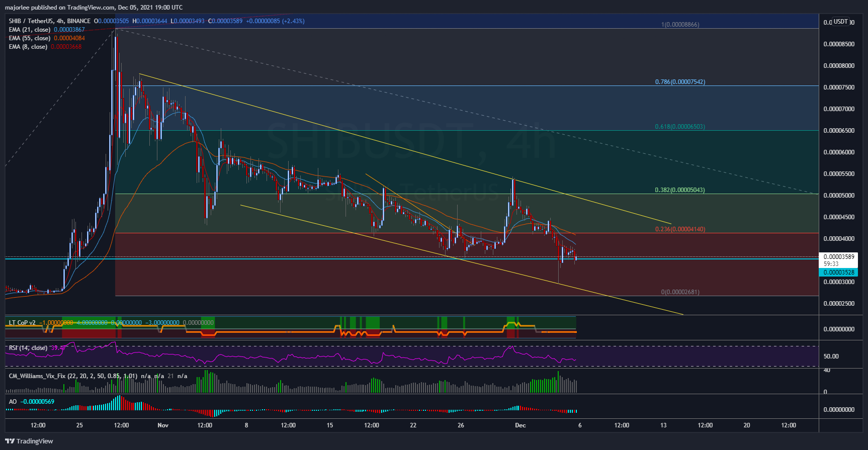Viewport: 868px width, 450px height.
Task: Click the Nov date on time axis
Action: point(163,425)
